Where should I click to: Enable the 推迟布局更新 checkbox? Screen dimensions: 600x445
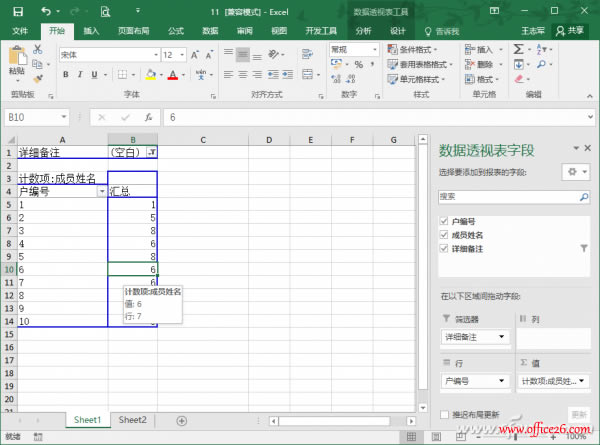[445, 413]
